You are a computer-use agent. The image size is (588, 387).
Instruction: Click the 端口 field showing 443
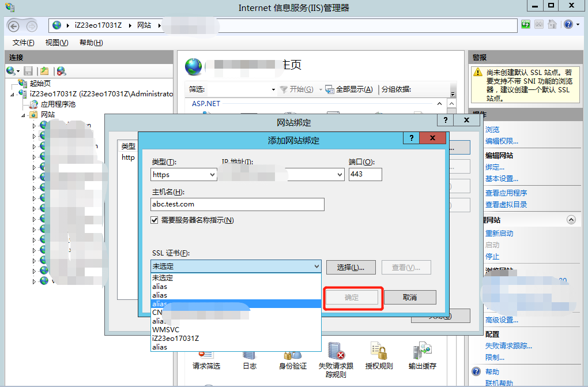coord(365,174)
